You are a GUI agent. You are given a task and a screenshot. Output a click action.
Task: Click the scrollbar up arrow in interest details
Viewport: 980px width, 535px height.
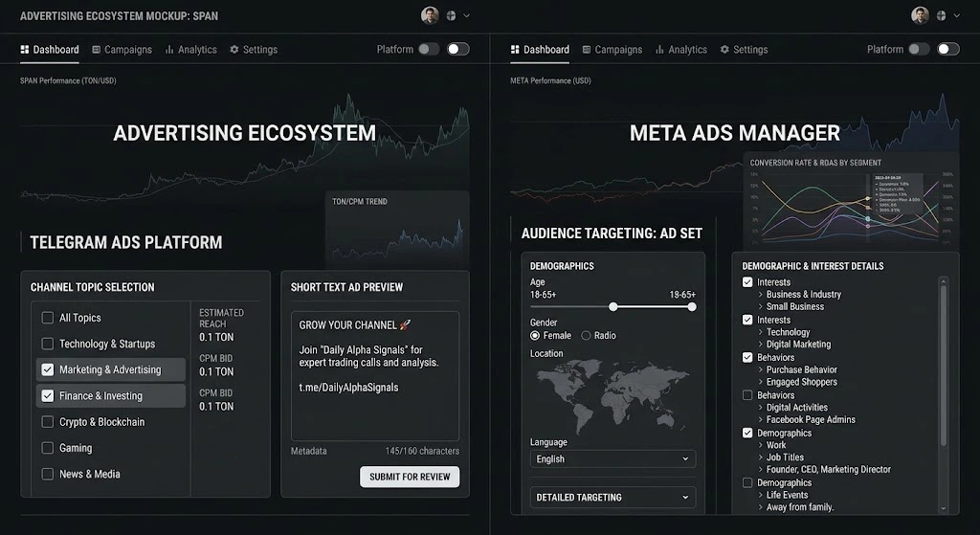pos(944,281)
